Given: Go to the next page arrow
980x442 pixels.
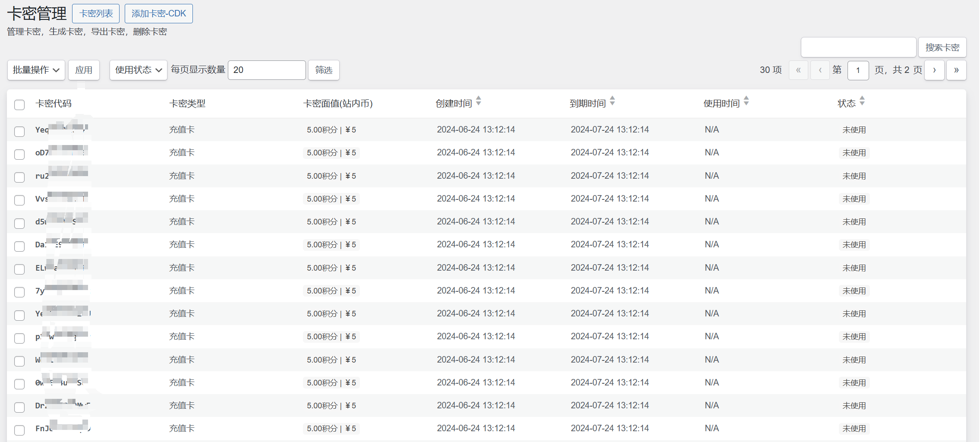Looking at the screenshot, I should tap(934, 70).
